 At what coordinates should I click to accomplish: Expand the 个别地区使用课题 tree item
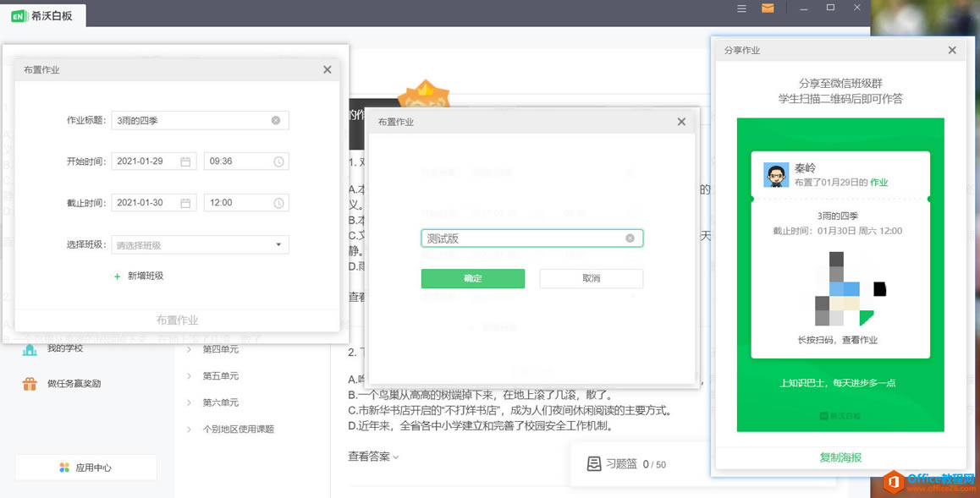[190, 429]
